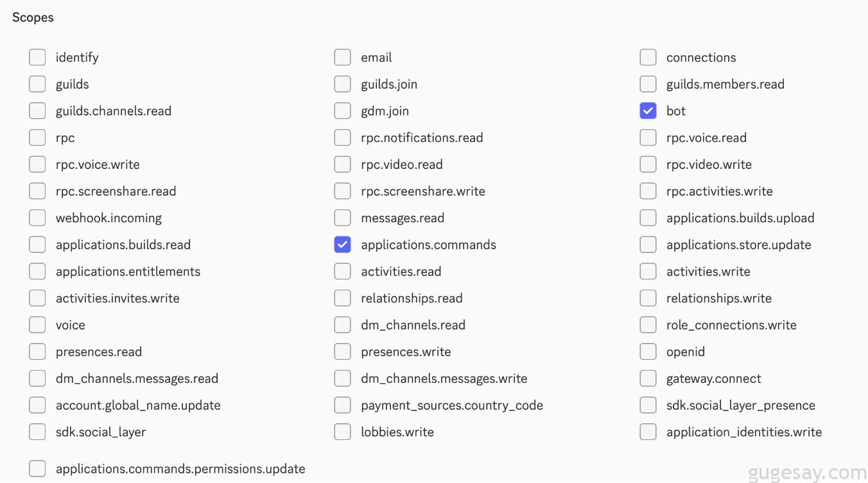Enable the guilds.join scope
This screenshot has width=868, height=483.
pyautogui.click(x=342, y=84)
